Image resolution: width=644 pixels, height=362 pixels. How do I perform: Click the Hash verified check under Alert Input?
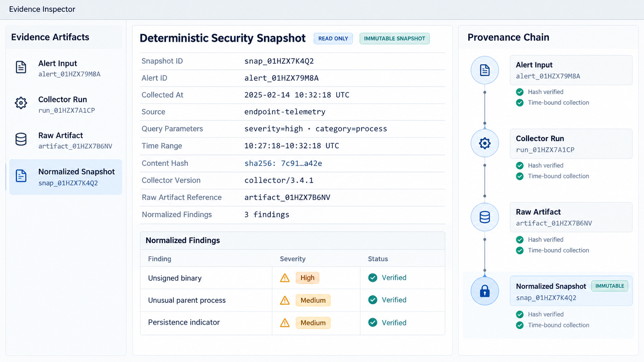(520, 92)
